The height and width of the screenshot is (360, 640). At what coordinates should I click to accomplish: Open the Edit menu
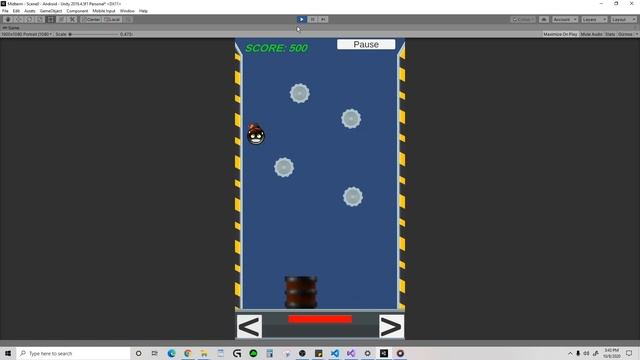(16, 11)
